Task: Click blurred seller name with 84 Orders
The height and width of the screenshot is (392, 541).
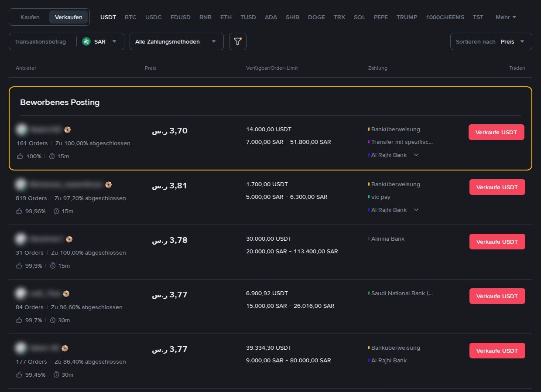Action: pyautogui.click(x=45, y=294)
